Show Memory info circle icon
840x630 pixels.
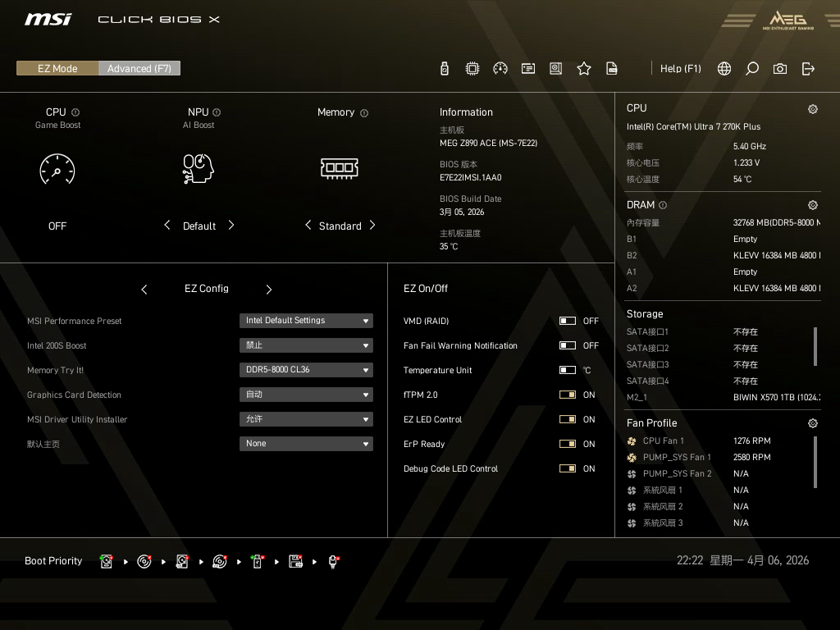coord(364,113)
